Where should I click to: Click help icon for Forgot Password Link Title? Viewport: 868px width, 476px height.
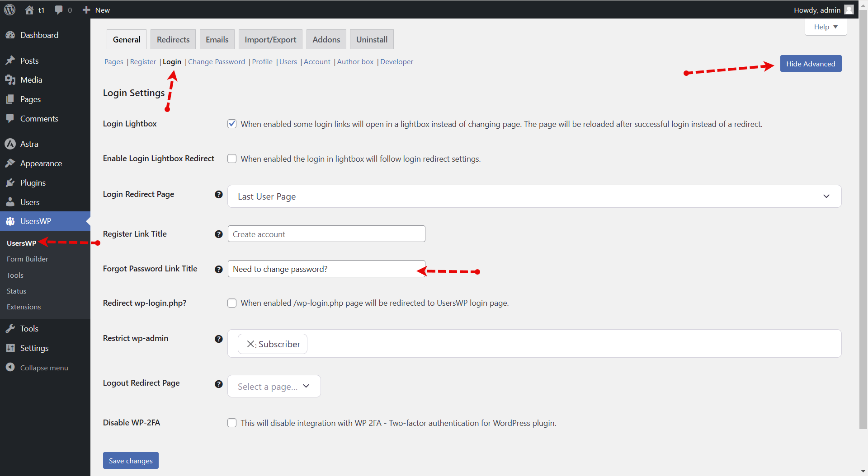219,269
